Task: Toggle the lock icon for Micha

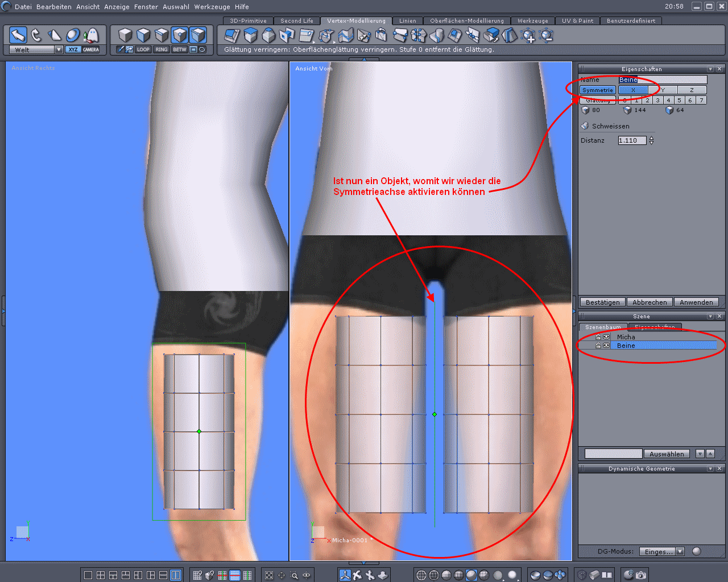Action: [x=598, y=337]
